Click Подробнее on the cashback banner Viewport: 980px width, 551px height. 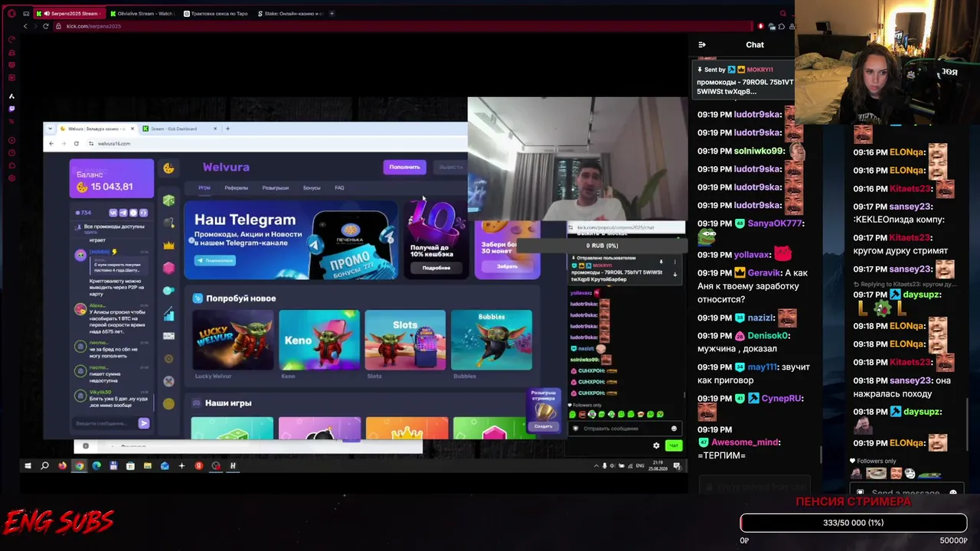436,268
